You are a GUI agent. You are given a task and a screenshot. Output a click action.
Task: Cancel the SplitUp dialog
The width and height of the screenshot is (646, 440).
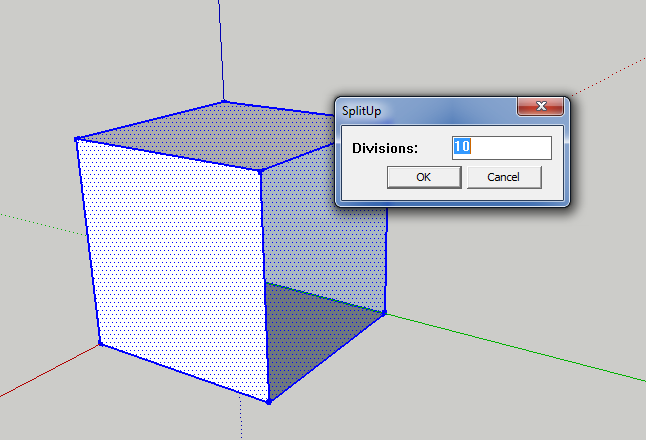[x=504, y=177]
